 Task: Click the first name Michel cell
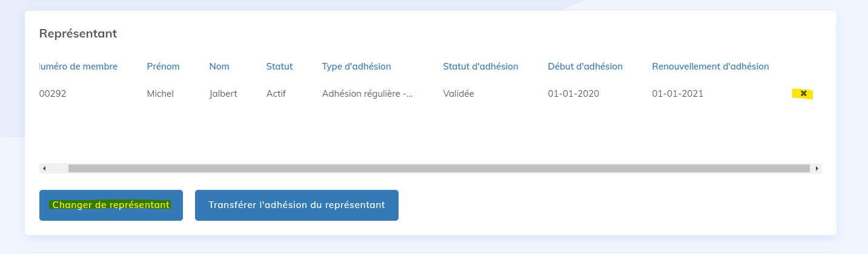click(x=160, y=94)
